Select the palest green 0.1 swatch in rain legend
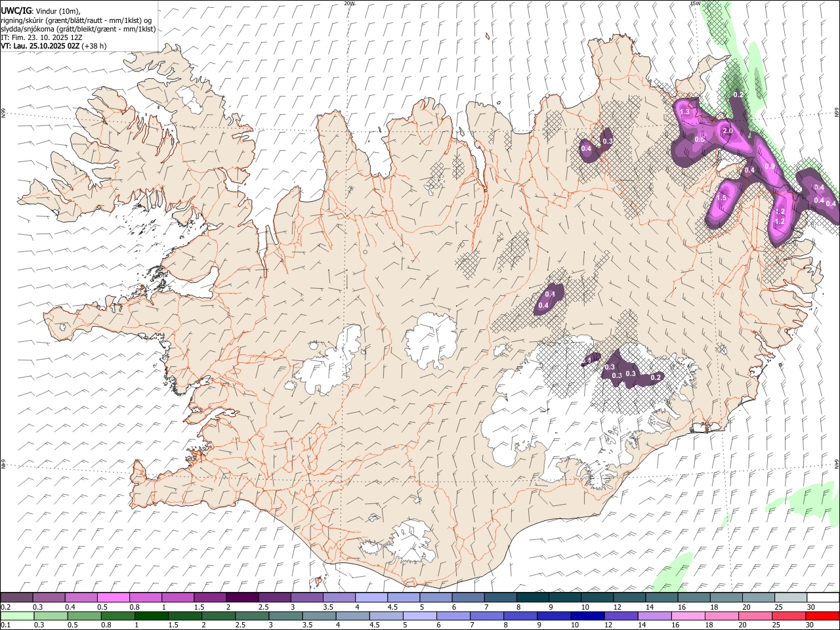 tap(17, 616)
